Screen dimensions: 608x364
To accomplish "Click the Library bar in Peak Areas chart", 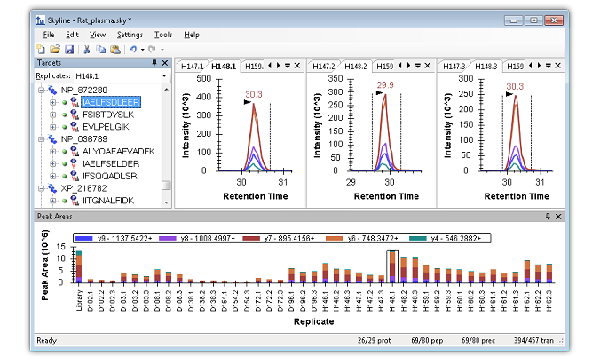I will (x=78, y=266).
